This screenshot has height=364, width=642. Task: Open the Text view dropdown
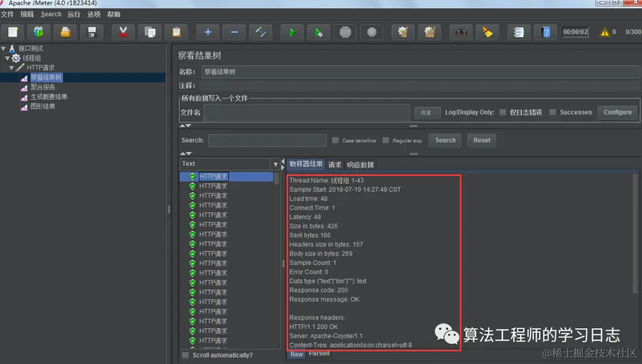pyautogui.click(x=275, y=163)
